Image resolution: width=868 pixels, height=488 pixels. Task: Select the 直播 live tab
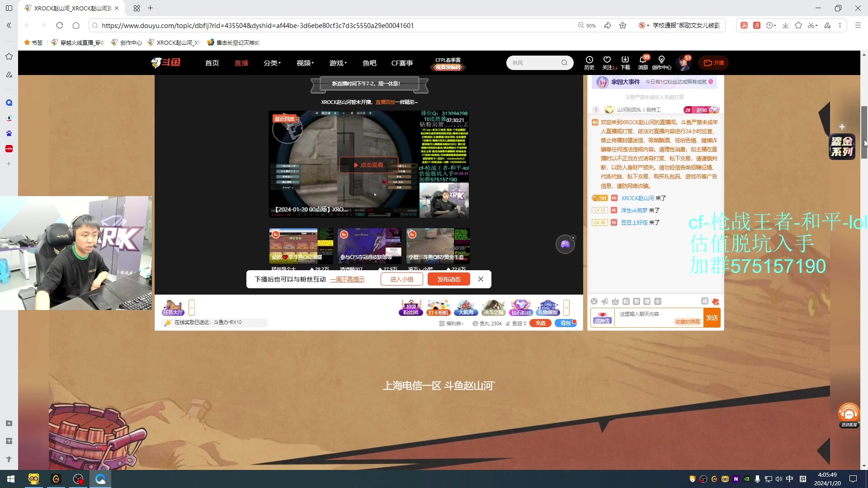click(241, 63)
